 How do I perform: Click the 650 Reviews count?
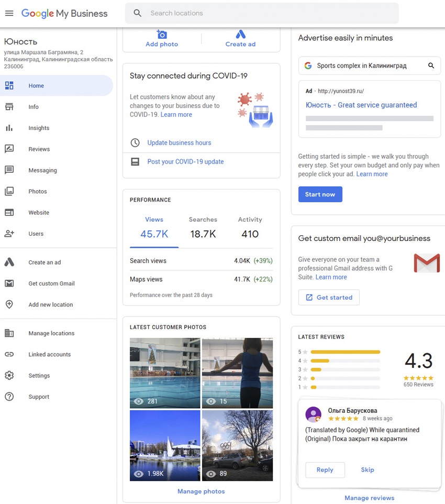pos(418,385)
